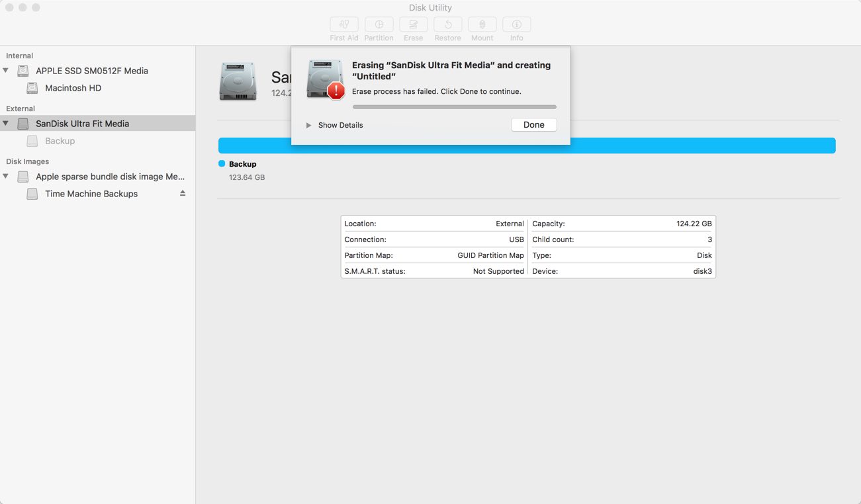The image size is (861, 504).
Task: Collapse the SanDisk Ultra Fit Media tree
Action: (6, 123)
